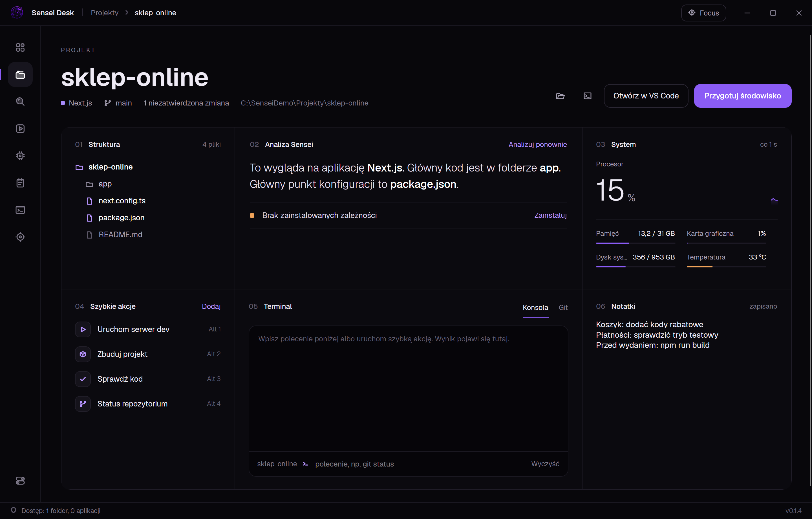Open the settings toggles icon at sidebar bottom
Image resolution: width=812 pixels, height=519 pixels.
pos(20,481)
